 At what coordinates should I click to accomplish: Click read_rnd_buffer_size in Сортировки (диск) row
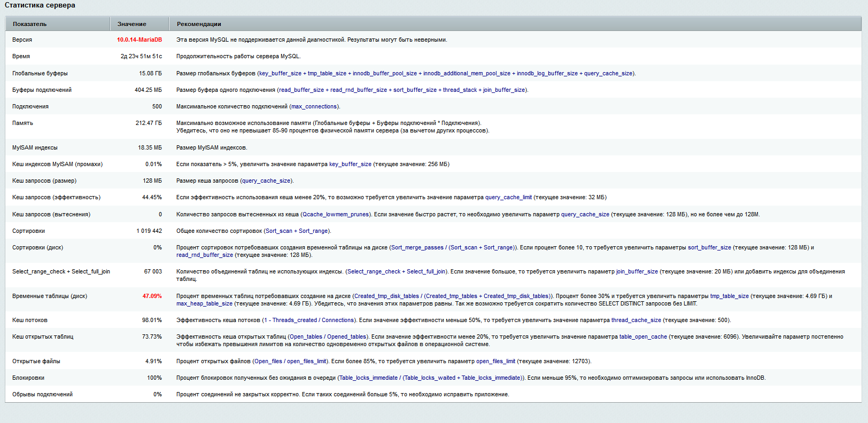click(205, 255)
